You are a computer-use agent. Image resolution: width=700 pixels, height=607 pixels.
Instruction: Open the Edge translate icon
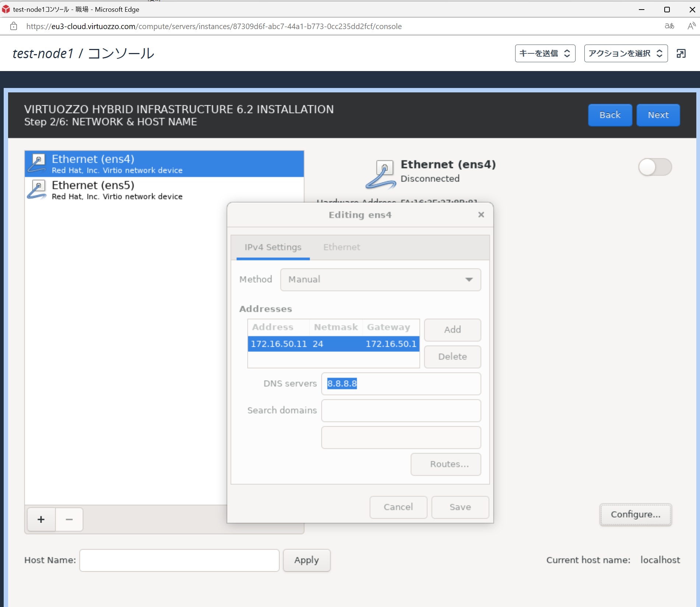tap(669, 26)
